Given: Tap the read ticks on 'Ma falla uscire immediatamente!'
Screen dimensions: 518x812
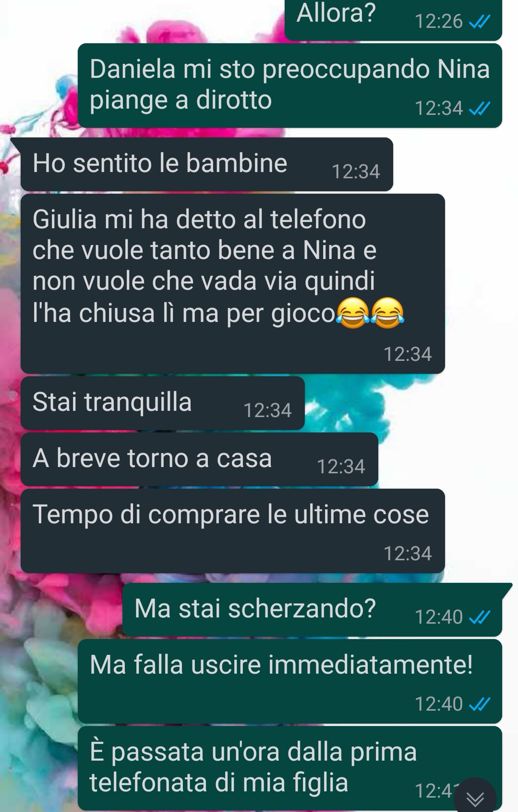Looking at the screenshot, I should pos(479,704).
